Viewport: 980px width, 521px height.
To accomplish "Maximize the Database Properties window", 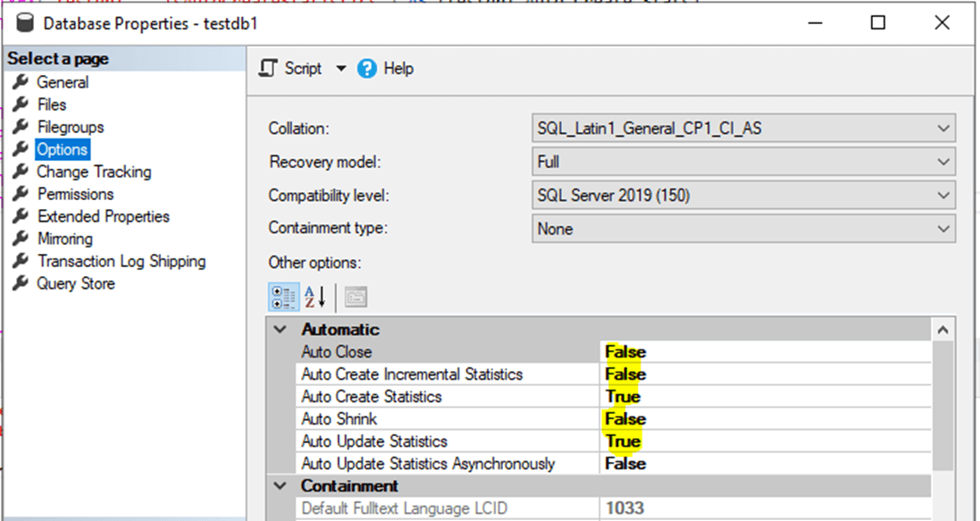I will [878, 23].
